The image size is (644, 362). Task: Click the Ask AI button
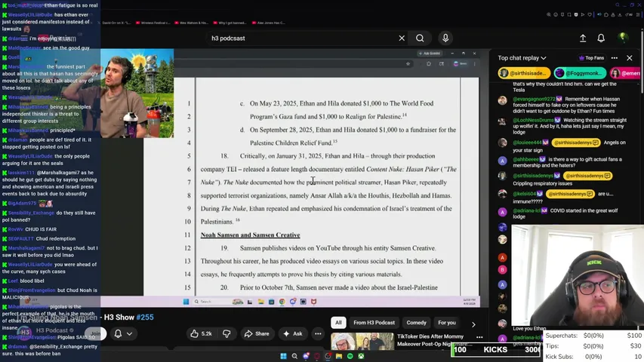292,333
